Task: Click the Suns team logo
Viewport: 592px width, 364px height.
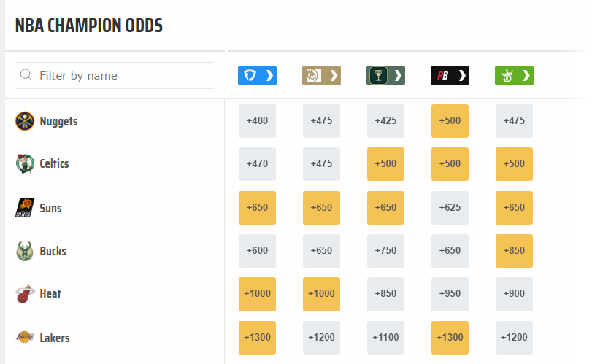Action: click(x=25, y=208)
